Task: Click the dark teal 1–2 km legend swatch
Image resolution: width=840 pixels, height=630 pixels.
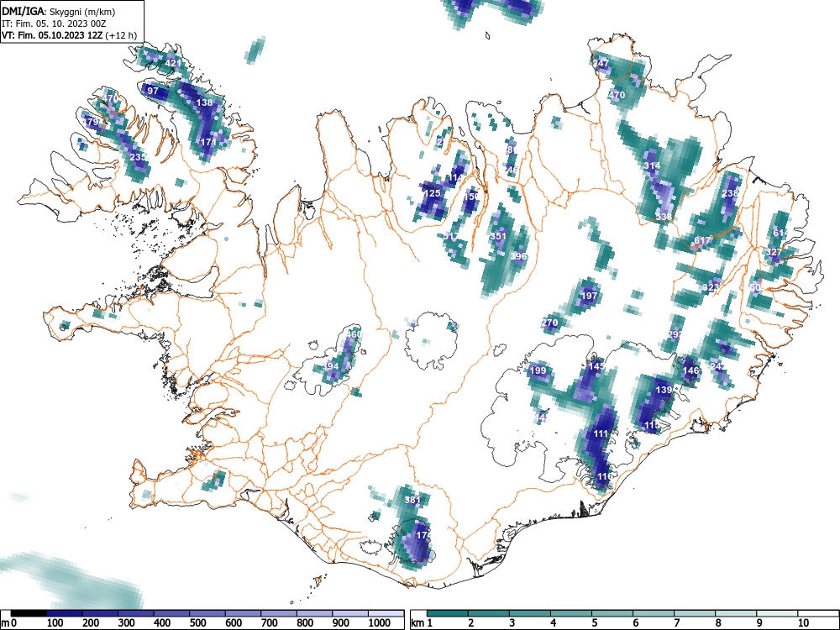Action: pos(448,613)
